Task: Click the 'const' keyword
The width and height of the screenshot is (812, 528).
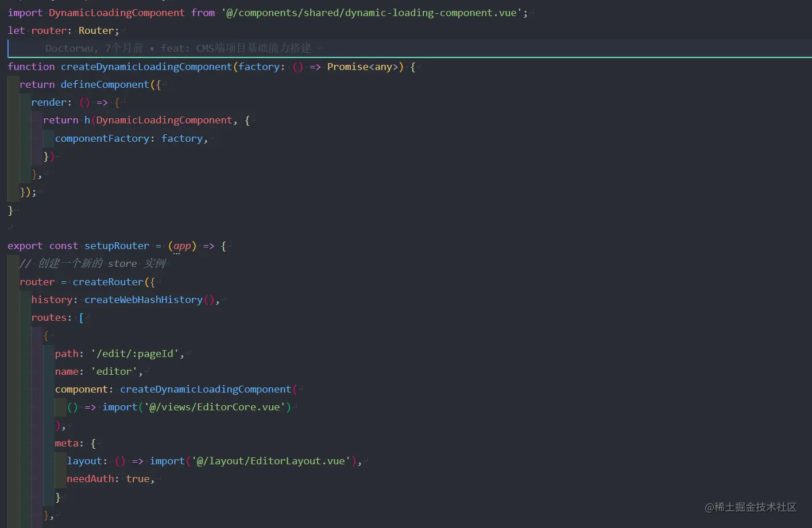Action: [x=64, y=246]
